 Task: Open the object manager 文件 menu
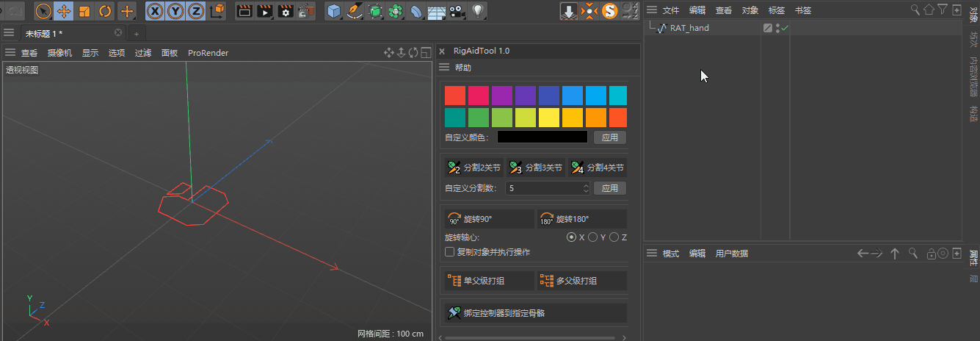point(671,10)
